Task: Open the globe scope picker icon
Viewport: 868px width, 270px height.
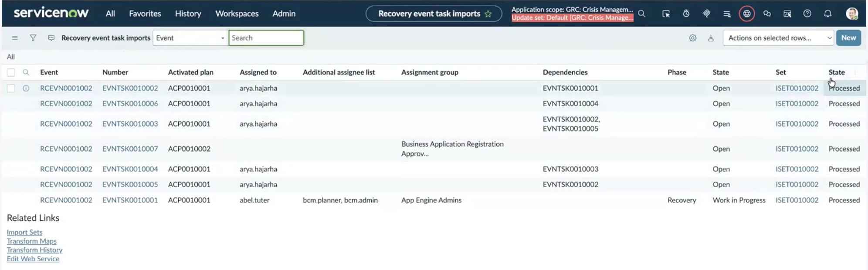Action: (x=747, y=13)
